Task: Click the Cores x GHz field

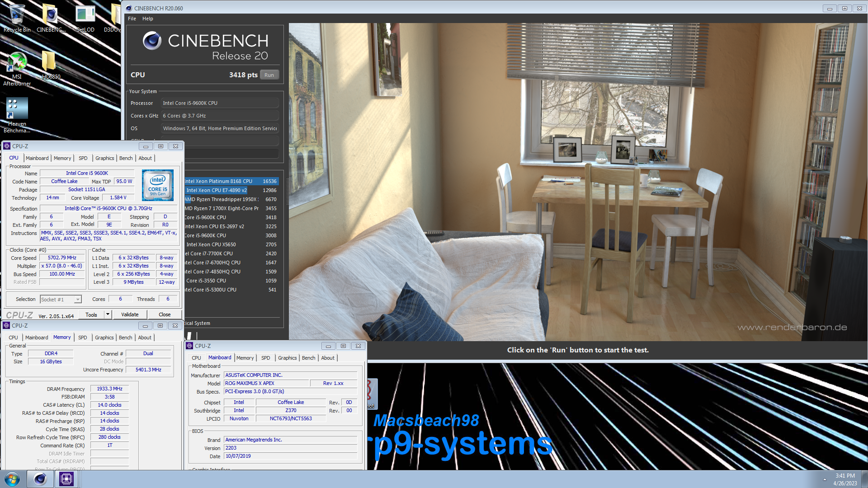Action: pos(220,116)
